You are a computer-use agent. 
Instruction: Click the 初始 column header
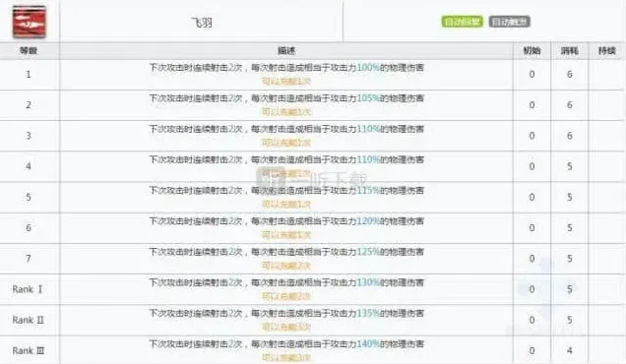[532, 51]
